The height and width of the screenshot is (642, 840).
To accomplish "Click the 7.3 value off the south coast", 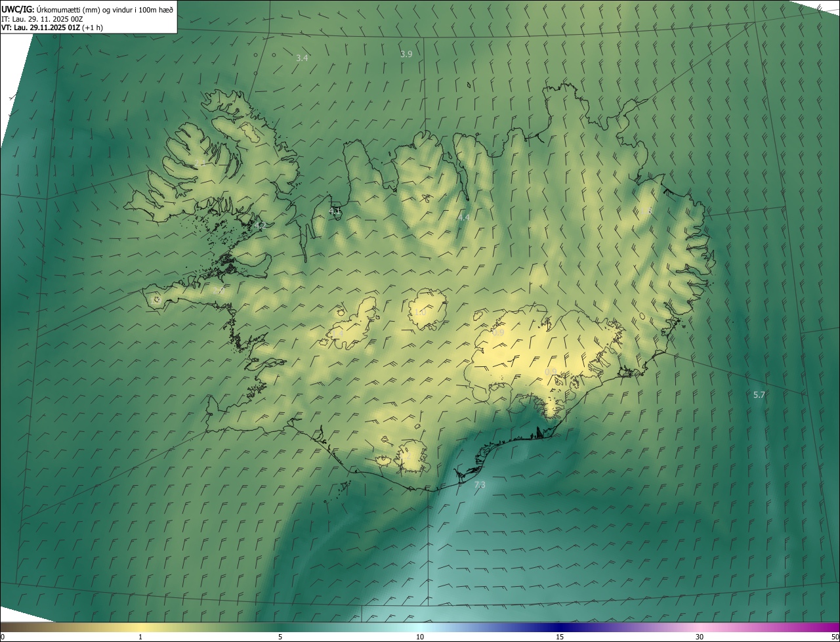I will [x=480, y=484].
